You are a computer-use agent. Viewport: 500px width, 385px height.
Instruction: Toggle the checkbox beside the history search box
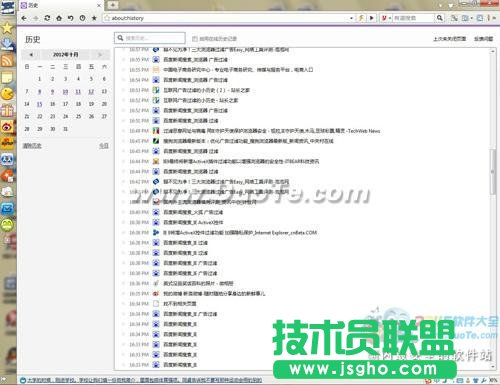pyautogui.click(x=195, y=39)
